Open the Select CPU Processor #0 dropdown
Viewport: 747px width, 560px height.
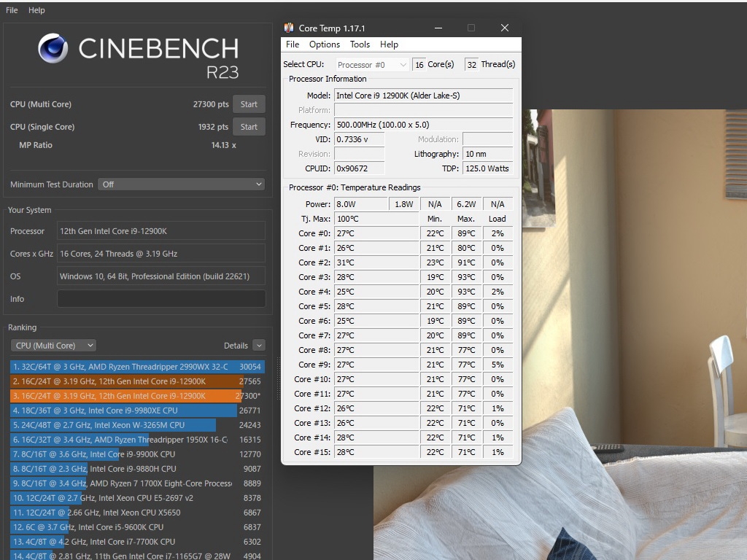pos(371,64)
